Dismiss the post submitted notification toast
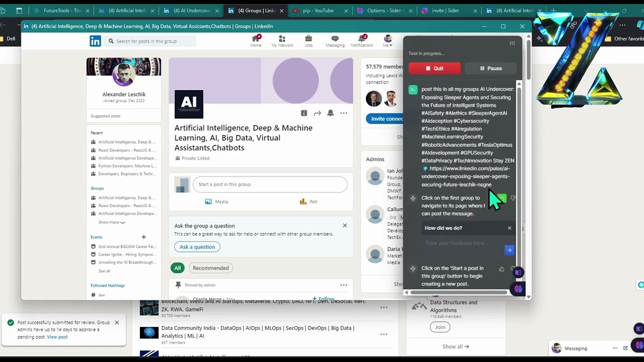 [x=117, y=322]
